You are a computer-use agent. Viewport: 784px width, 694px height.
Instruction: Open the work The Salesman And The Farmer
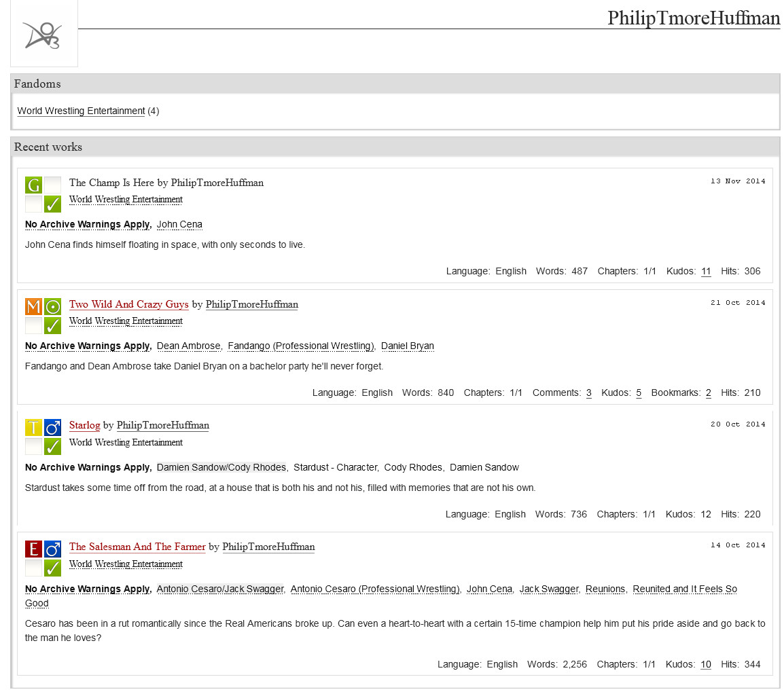137,547
